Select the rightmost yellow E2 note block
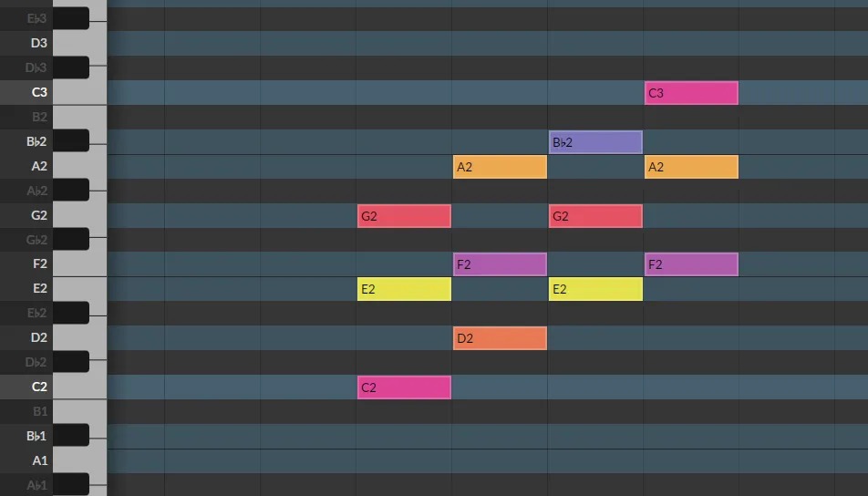868x496 pixels. 595,289
